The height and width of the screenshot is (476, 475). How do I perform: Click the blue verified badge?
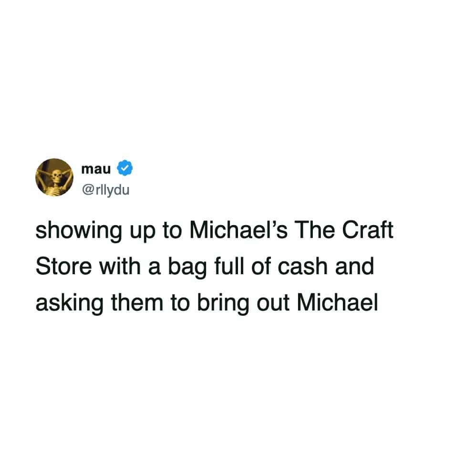click(x=125, y=168)
